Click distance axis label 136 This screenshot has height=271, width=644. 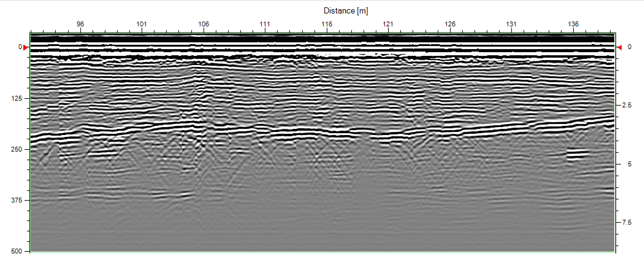click(x=573, y=24)
